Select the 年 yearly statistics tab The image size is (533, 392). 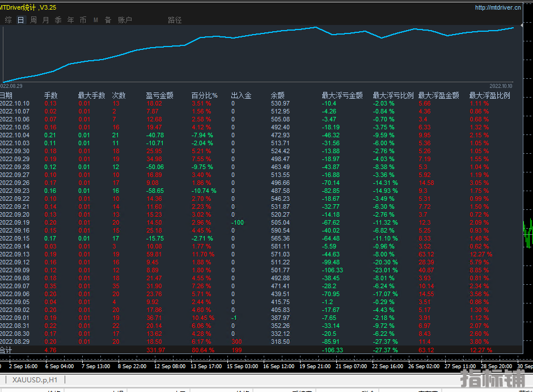coord(71,20)
